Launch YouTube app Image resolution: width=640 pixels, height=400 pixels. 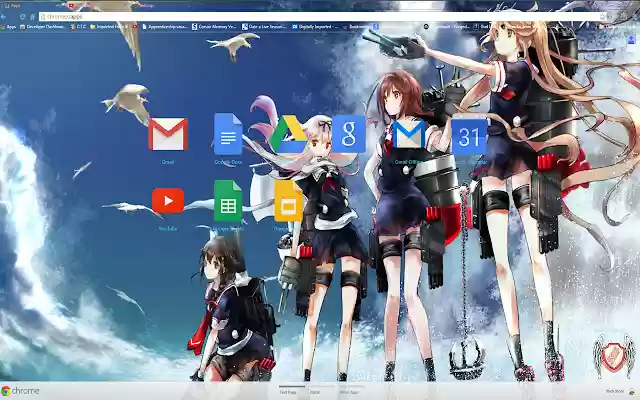(x=168, y=201)
